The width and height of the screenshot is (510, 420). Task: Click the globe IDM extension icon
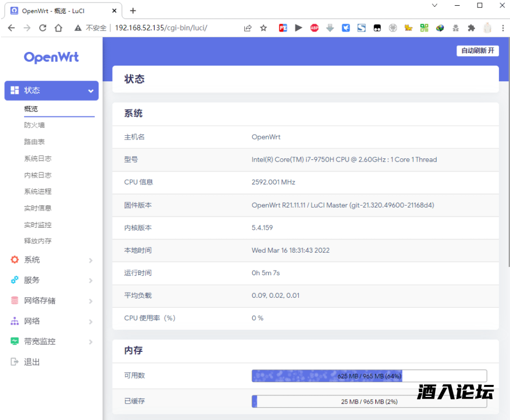pyautogui.click(x=440, y=28)
